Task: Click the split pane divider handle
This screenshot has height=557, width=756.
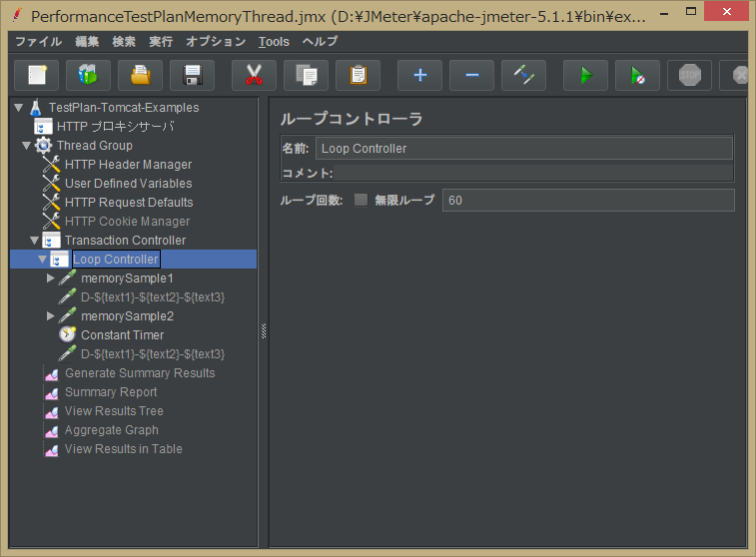Action: (264, 331)
